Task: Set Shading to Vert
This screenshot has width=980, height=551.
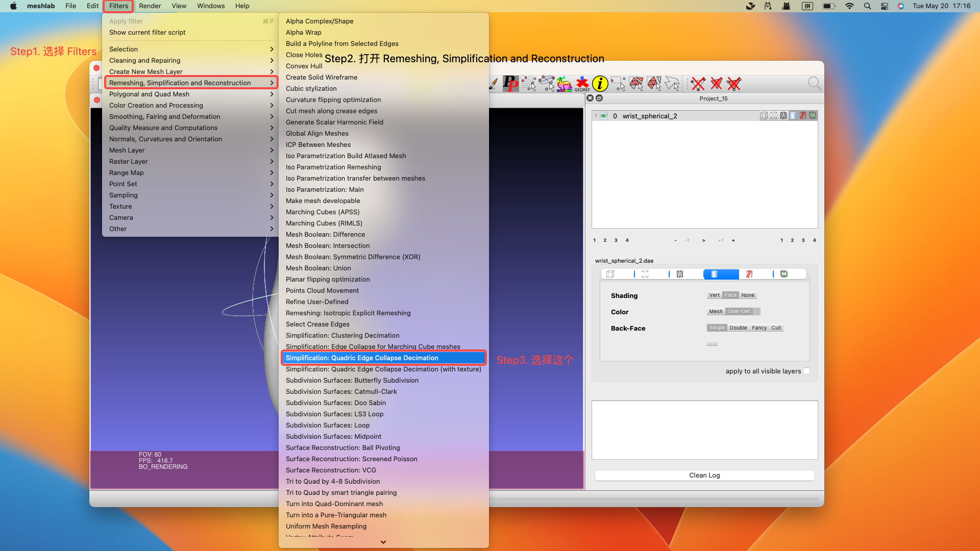Action: click(x=714, y=295)
